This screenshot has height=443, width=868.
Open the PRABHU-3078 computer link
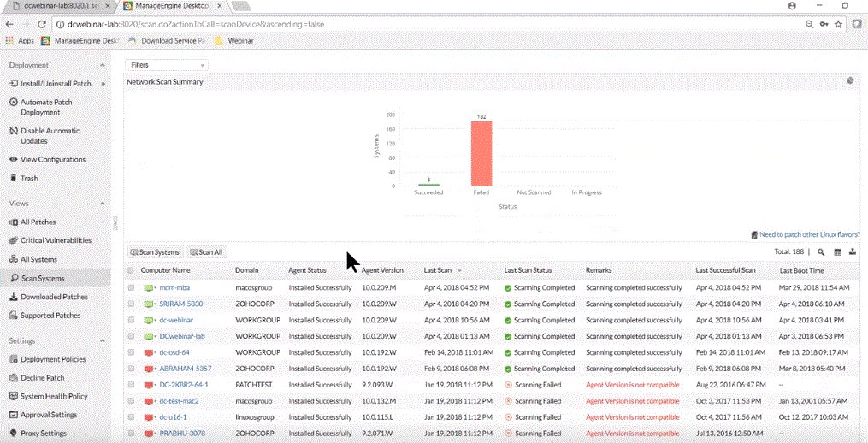pos(181,434)
